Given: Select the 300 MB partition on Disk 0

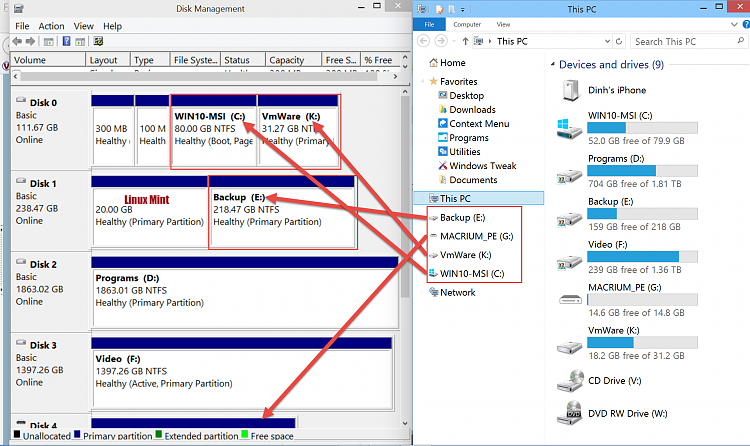Looking at the screenshot, I should click(x=112, y=130).
